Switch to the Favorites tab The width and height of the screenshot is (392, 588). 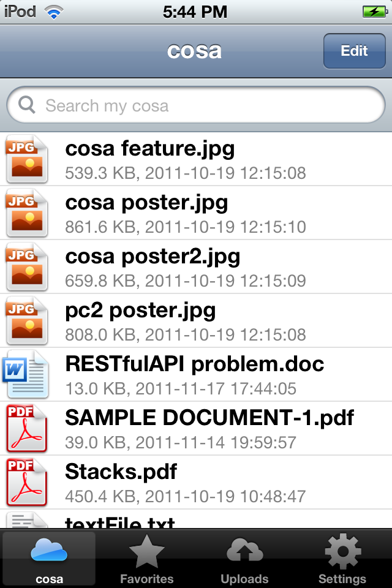coord(146,559)
